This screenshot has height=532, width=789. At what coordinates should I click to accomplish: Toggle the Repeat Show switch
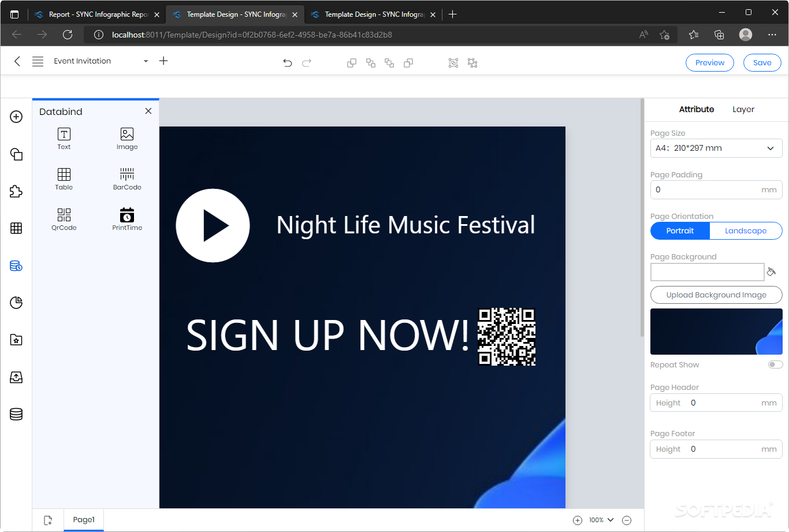point(775,364)
